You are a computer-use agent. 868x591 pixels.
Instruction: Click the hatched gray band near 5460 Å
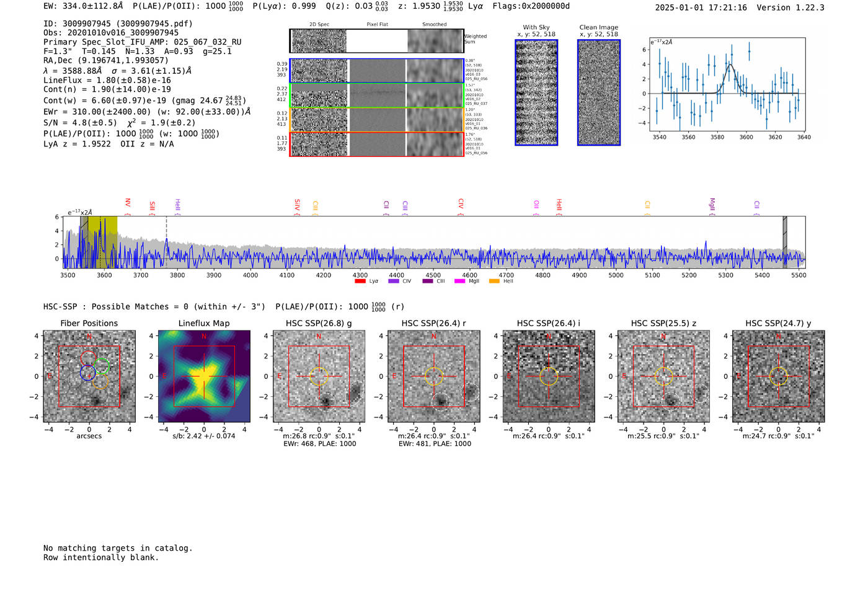pos(785,242)
